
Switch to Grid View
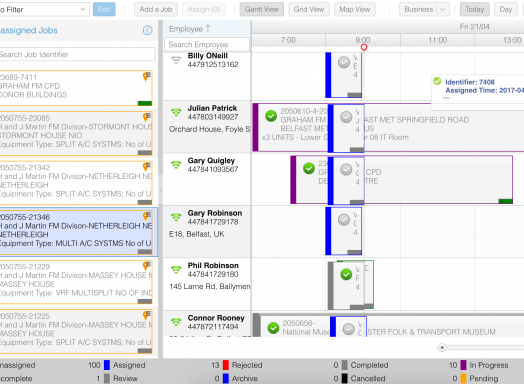point(309,9)
